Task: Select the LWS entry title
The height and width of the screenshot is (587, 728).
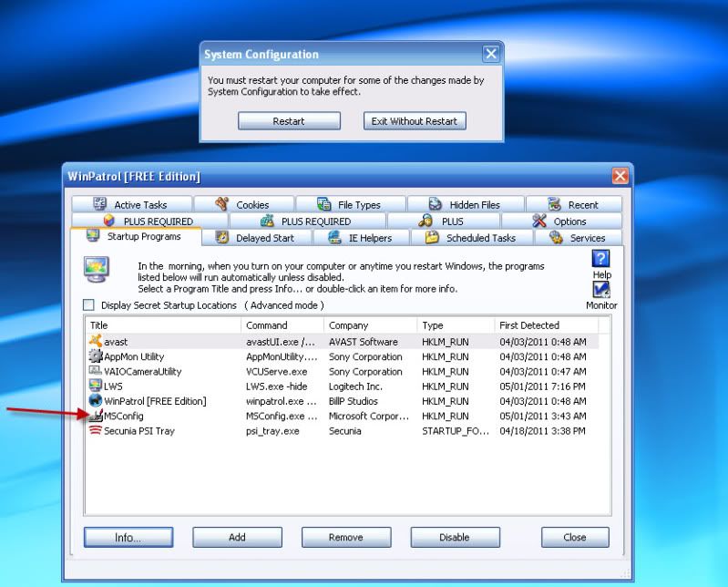Action: pos(113,386)
